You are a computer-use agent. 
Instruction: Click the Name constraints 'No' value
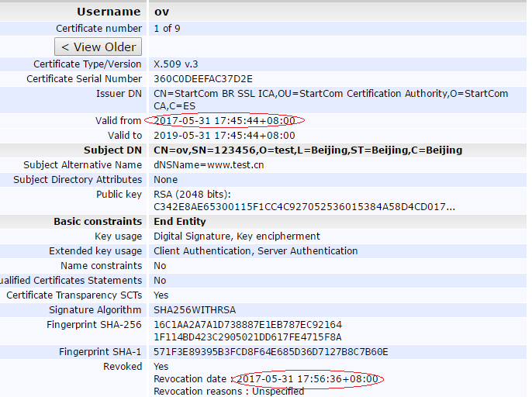coord(160,266)
